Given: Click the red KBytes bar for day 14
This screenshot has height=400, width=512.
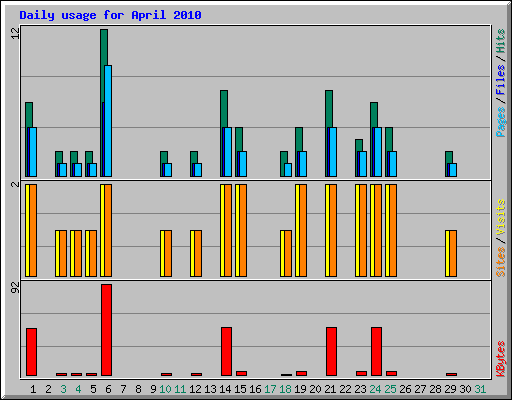Looking at the screenshot, I should tap(226, 351).
